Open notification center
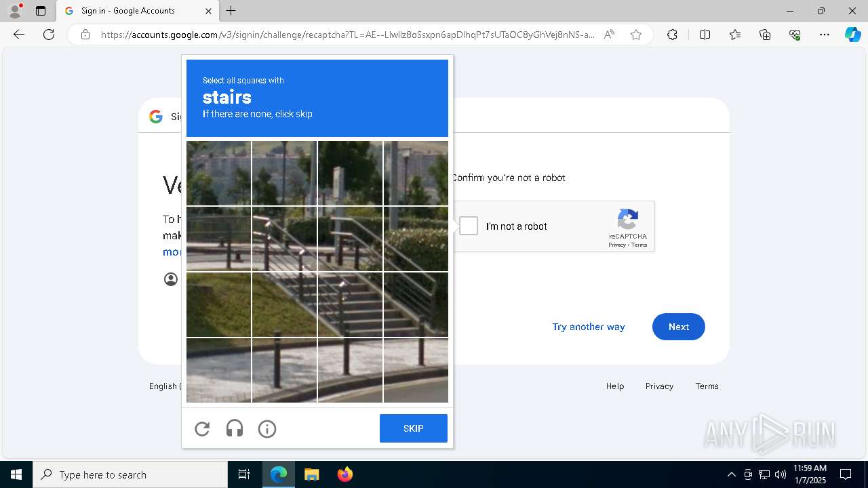The image size is (868, 488). [846, 474]
